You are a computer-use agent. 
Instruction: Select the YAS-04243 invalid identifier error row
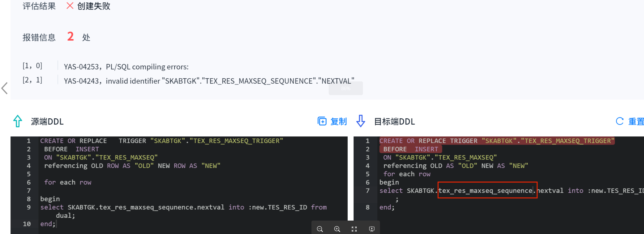pos(209,81)
